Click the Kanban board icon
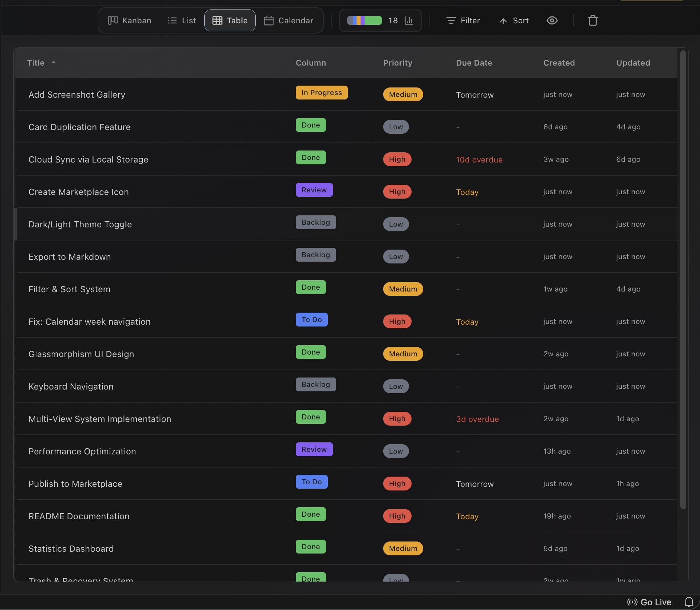 point(113,20)
